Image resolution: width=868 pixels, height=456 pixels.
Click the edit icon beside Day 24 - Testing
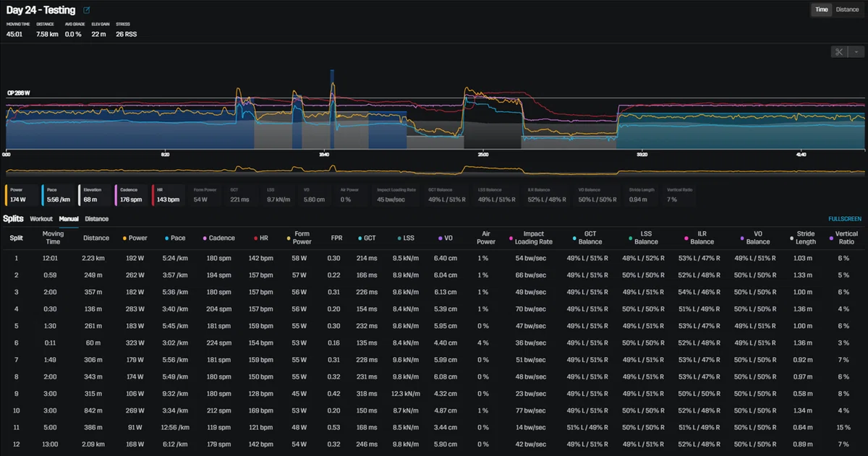(87, 10)
